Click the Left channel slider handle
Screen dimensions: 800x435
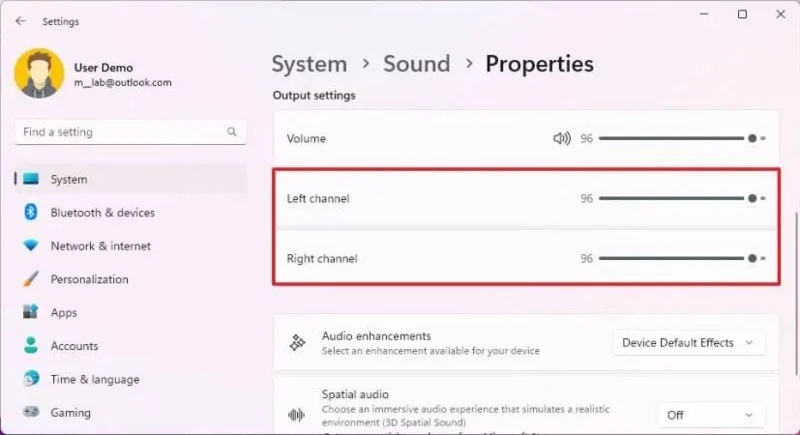click(x=752, y=198)
